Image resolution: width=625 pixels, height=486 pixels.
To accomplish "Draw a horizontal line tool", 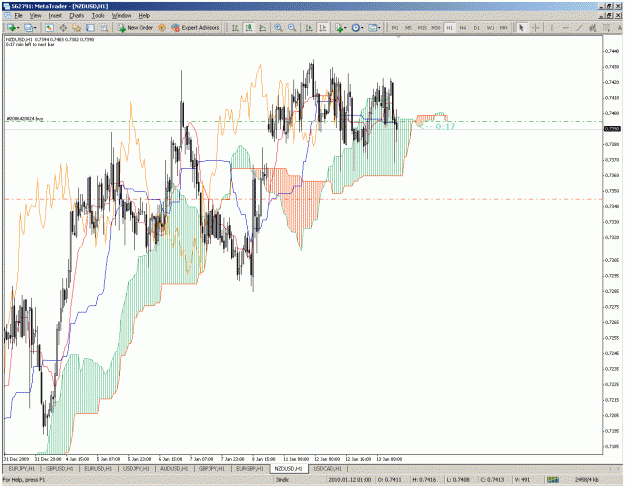I will pos(565,28).
